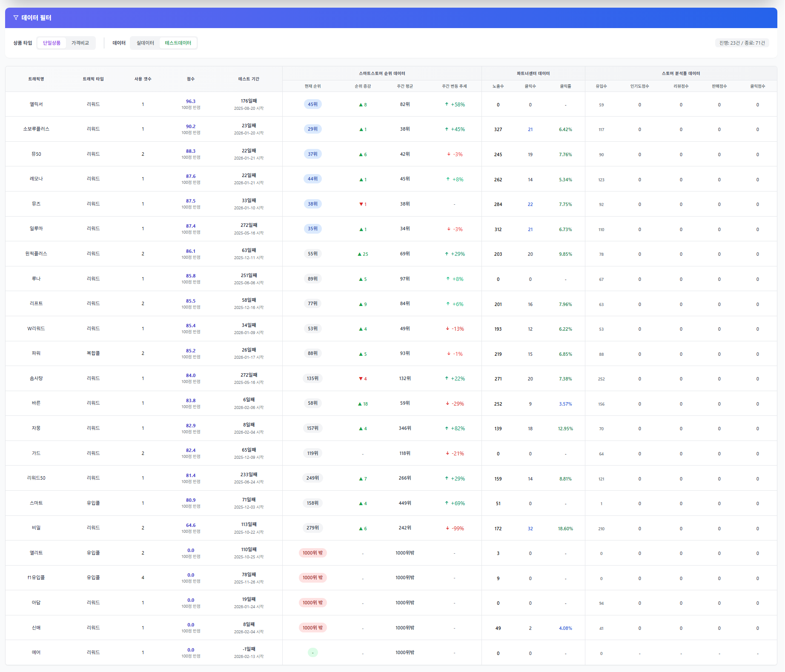Image resolution: width=785 pixels, height=672 pixels.
Task: Click the up arrow next to +82%
Action: coord(447,429)
